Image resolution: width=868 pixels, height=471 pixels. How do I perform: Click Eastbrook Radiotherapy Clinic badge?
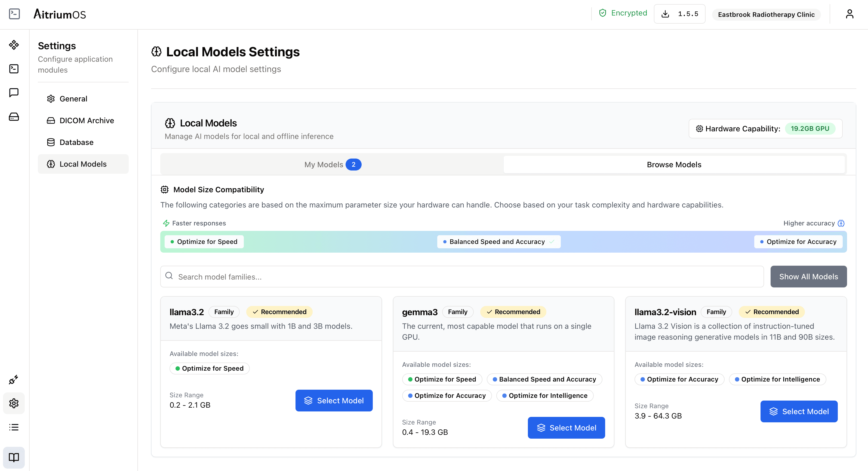point(766,14)
